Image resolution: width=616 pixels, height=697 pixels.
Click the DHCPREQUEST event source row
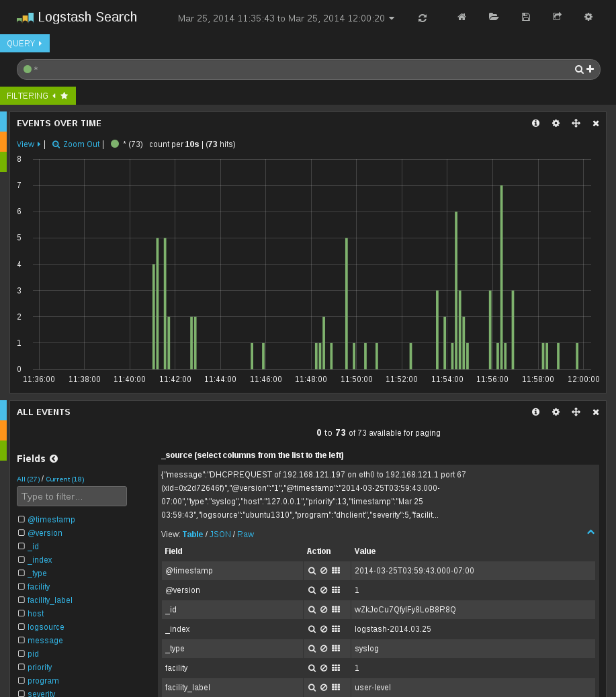point(378,495)
